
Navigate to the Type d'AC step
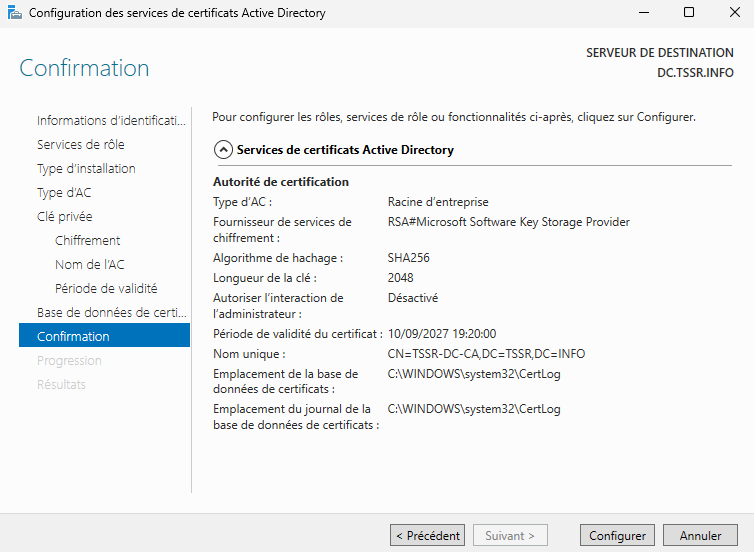[x=64, y=193]
